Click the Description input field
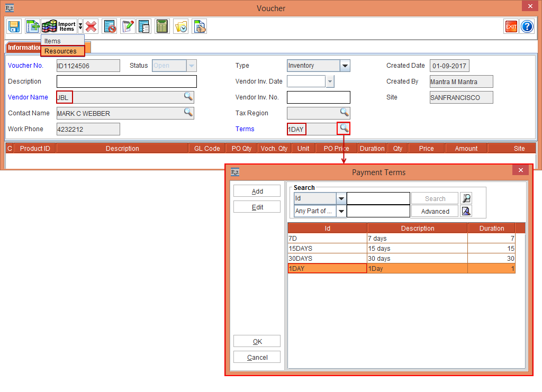Screen dimensions: 542x392 pos(126,81)
